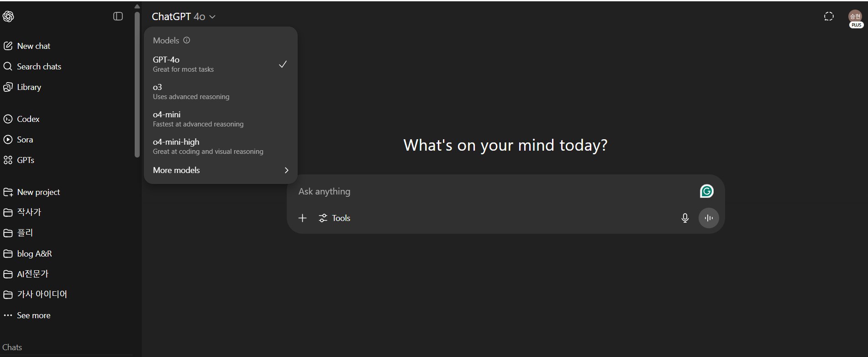Click the ChatGPT logo icon
This screenshot has width=868, height=357.
[x=8, y=16]
